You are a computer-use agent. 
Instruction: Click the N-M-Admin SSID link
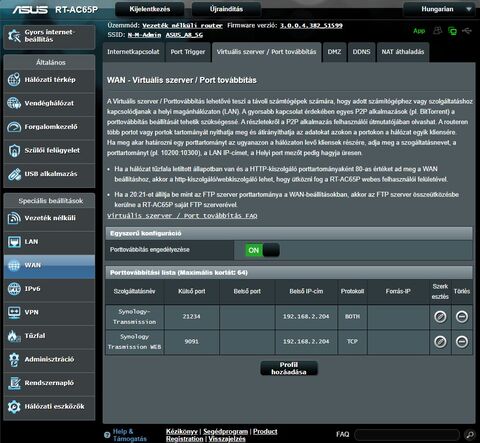(144, 35)
